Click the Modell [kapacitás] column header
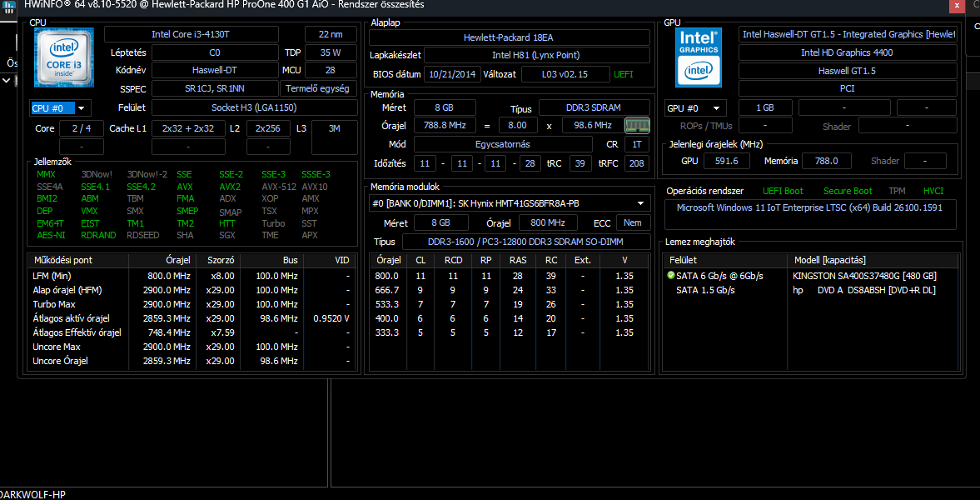The width and height of the screenshot is (980, 500). [829, 260]
